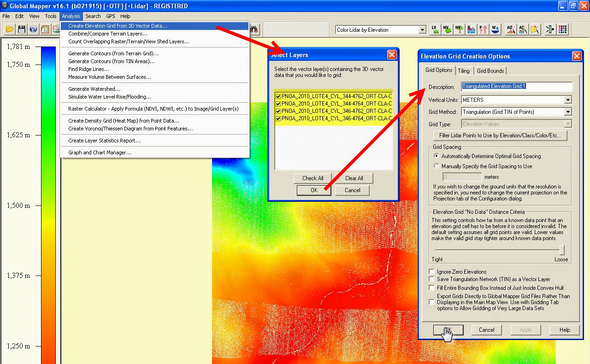Choose Create Elevation Grid from 3D Vector Data
Image resolution: width=590 pixels, height=364 pixels.
pos(155,26)
